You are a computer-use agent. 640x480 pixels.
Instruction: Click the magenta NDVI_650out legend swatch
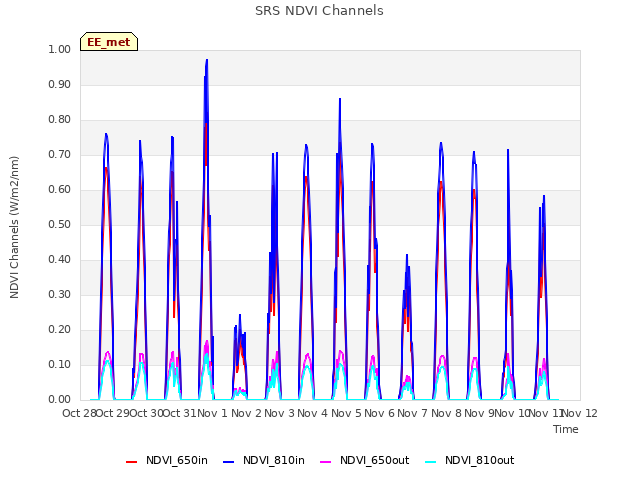[325, 462]
